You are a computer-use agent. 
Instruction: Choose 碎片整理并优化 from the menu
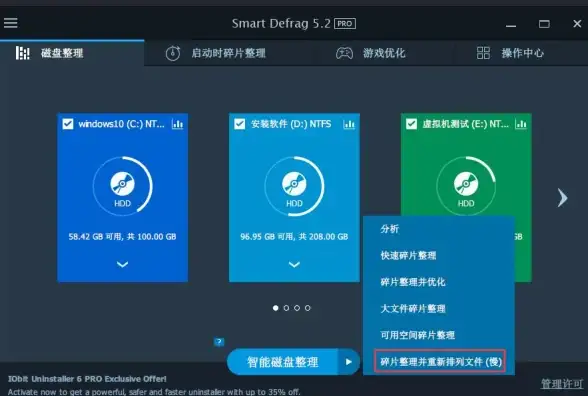(x=439, y=282)
